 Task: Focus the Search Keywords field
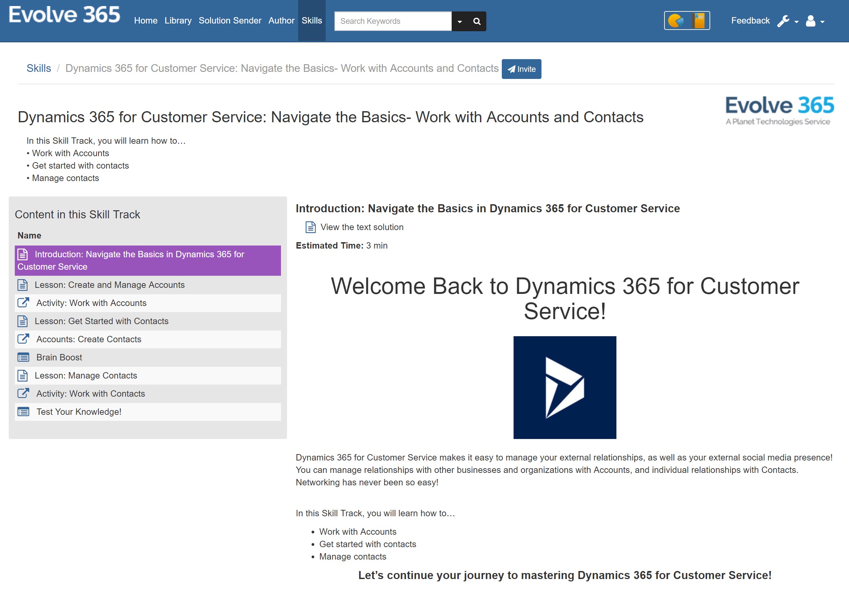(x=393, y=21)
